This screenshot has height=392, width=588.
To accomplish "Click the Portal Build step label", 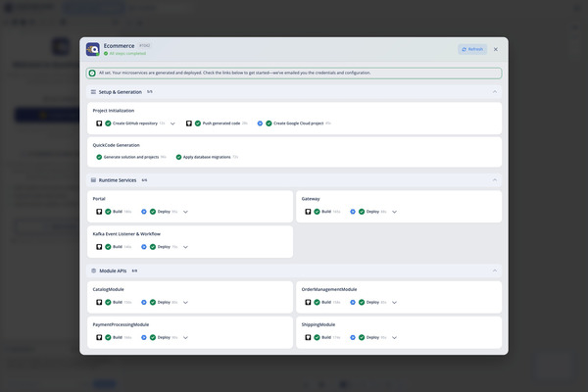I will point(118,212).
